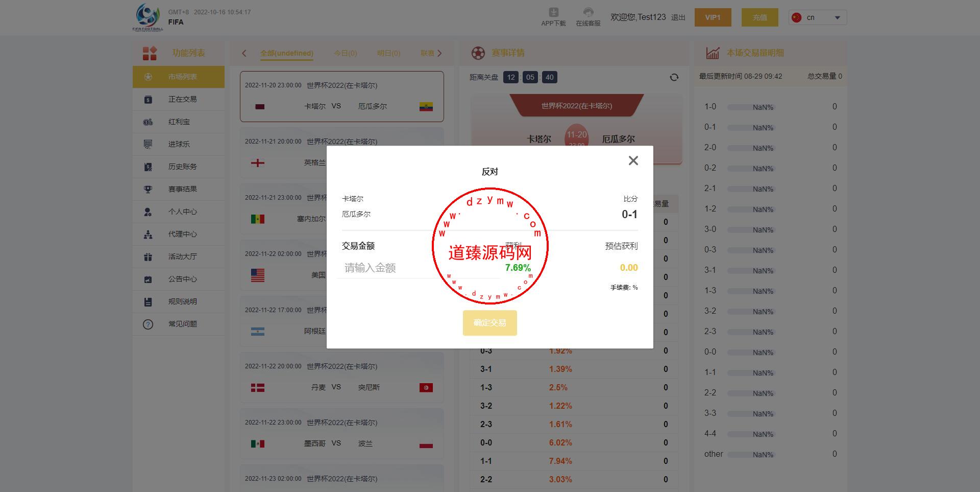Select the 卡塔尔 VS 厄瓜多尔 match card

point(342,97)
